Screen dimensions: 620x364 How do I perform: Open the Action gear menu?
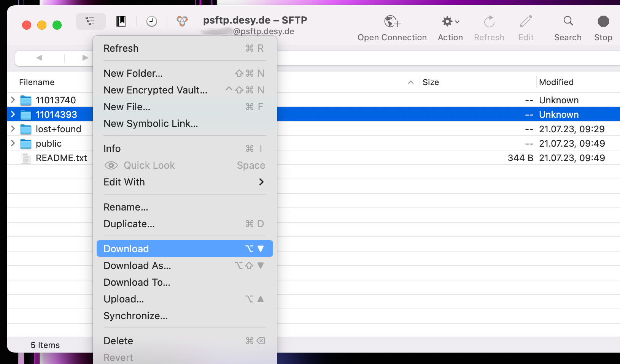tap(450, 22)
